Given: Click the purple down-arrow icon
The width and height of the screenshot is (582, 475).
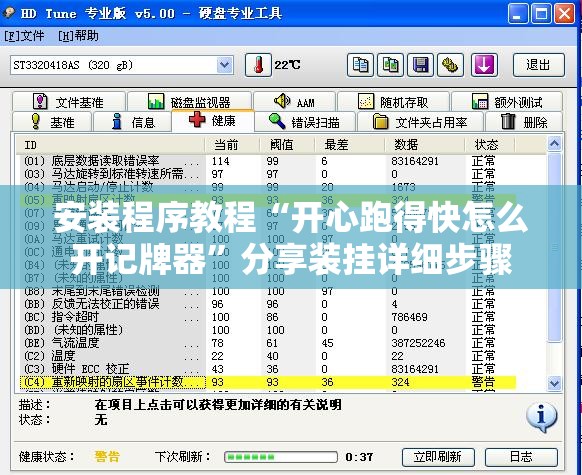Looking at the screenshot, I should pos(484,65).
